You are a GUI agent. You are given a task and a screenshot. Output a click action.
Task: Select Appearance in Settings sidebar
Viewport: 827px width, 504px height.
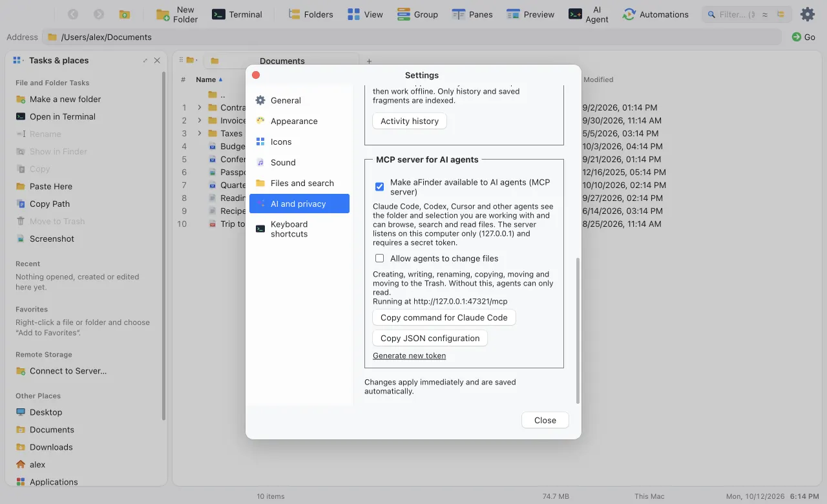coord(299,121)
